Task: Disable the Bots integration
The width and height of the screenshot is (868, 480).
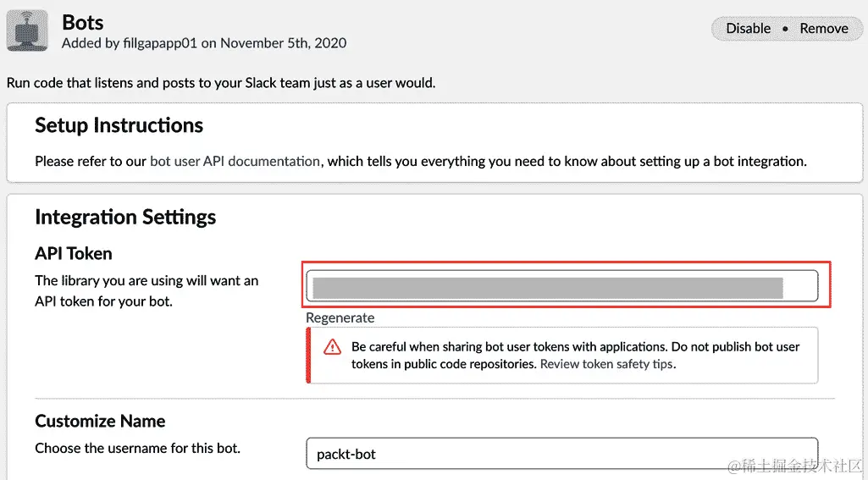Action: 749,28
